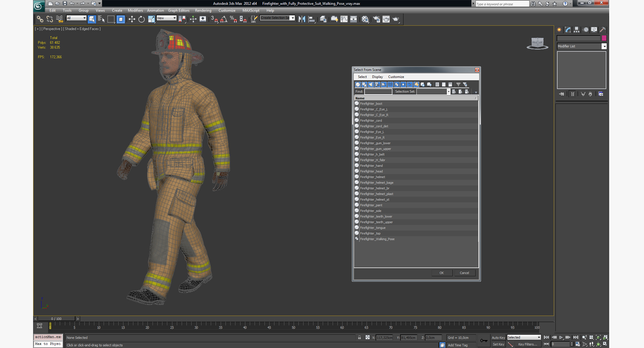
Task: Open the Selected key filter dropdown
Action: 524,338
